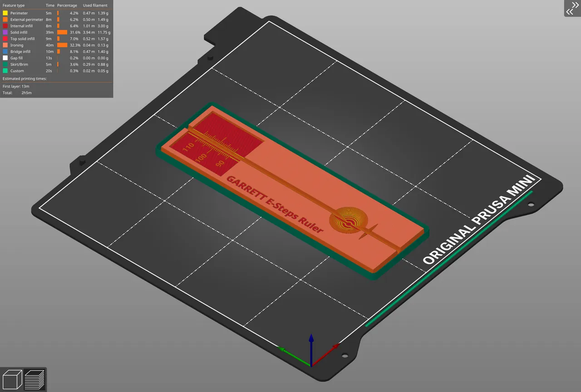581x392 pixels.
Task: Click the Gap fill time '13s'
Action: point(49,58)
